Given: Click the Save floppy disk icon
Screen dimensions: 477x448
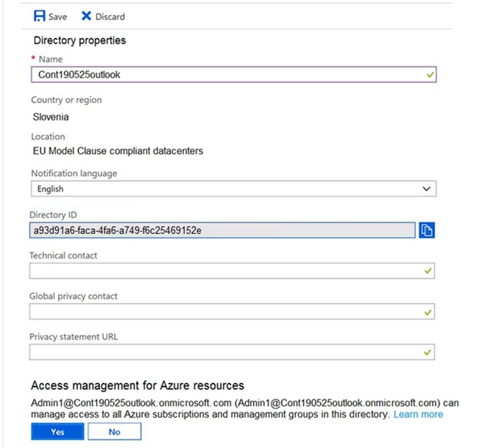Looking at the screenshot, I should tap(39, 16).
